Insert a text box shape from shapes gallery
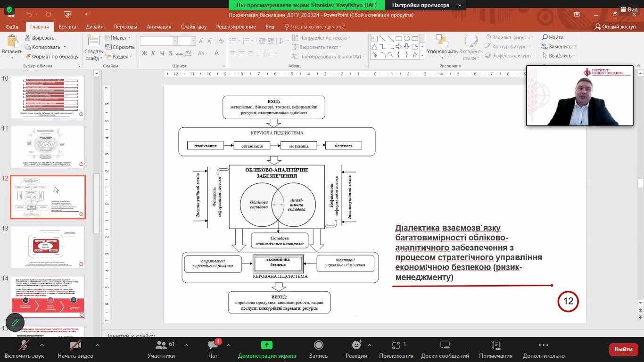This screenshot has height=362, width=644. pos(374,38)
